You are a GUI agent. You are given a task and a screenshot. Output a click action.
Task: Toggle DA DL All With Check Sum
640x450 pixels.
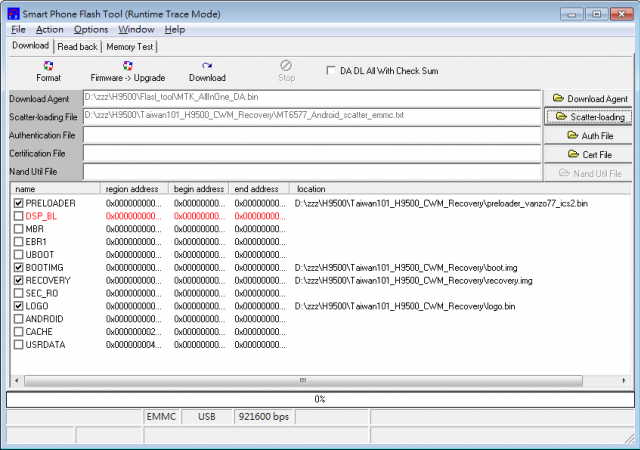pos(331,71)
